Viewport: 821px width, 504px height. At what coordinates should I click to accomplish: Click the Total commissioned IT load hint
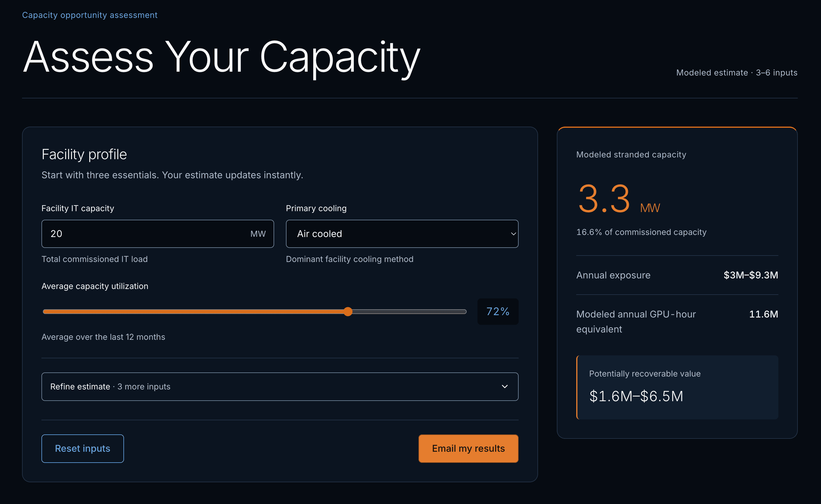click(95, 259)
